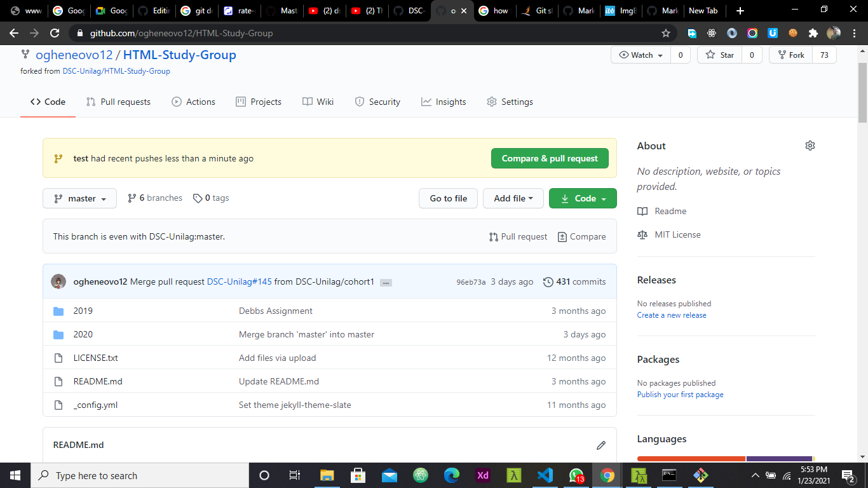Screen dimensions: 868x488
Task: Click the pencil icon to edit README.md
Action: tap(601, 445)
